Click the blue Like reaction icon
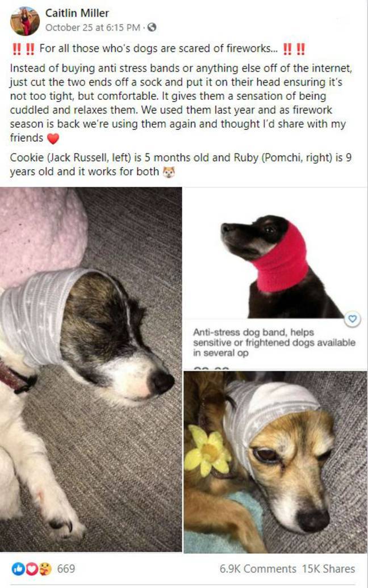This screenshot has height=588, width=368. 18,569
